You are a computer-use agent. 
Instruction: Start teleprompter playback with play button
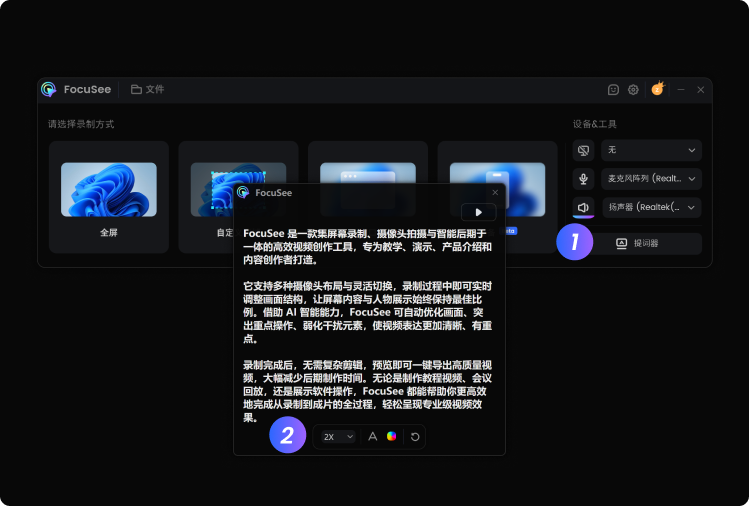tap(478, 212)
